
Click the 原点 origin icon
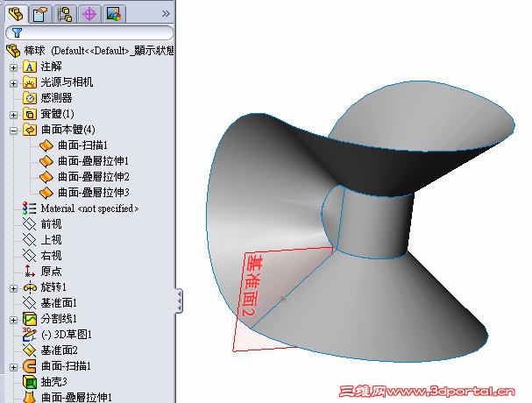(x=30, y=271)
